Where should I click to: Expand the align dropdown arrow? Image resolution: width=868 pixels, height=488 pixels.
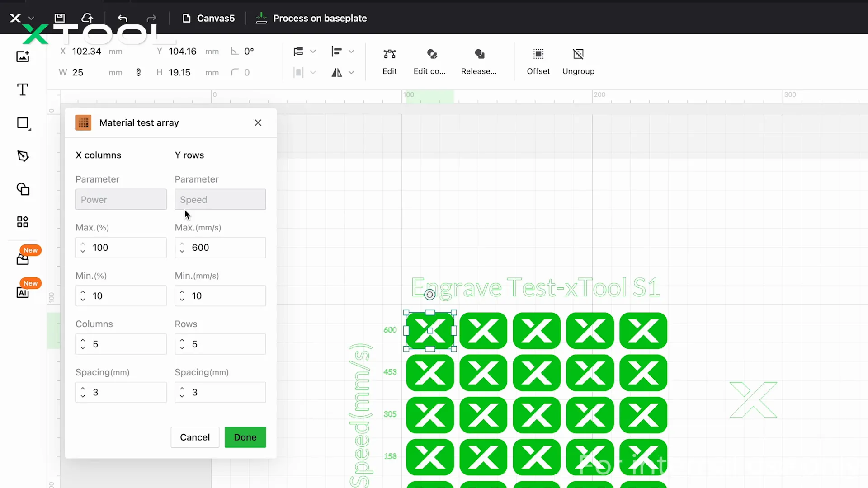[x=351, y=51]
